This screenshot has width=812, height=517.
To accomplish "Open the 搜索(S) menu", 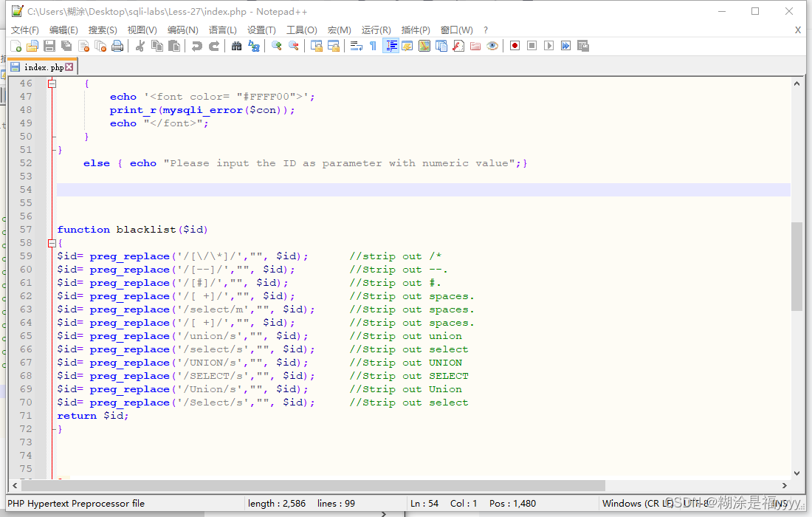I will pos(103,30).
